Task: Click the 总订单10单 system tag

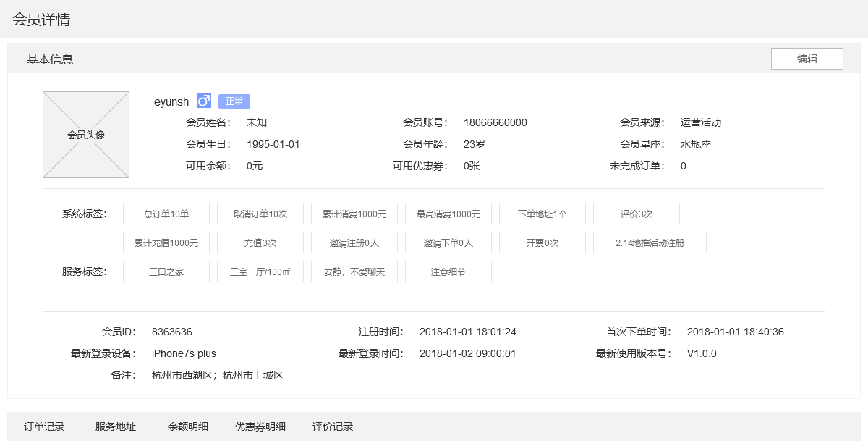Action: pyautogui.click(x=166, y=214)
